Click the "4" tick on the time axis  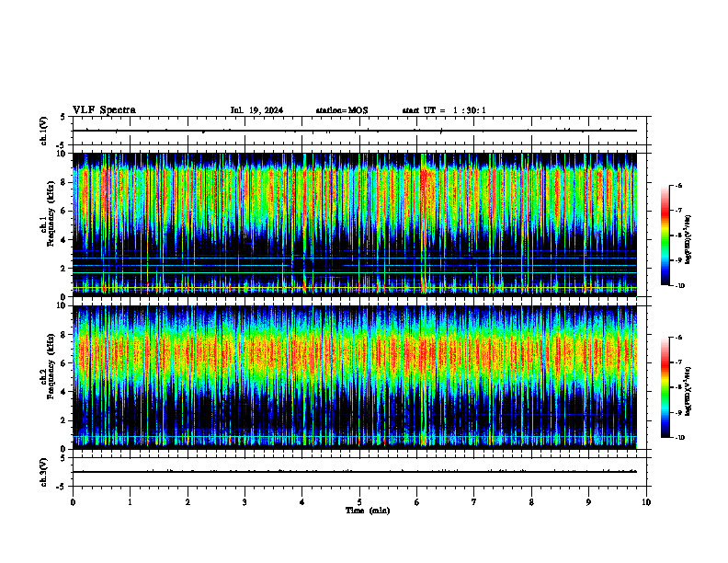[x=302, y=502]
